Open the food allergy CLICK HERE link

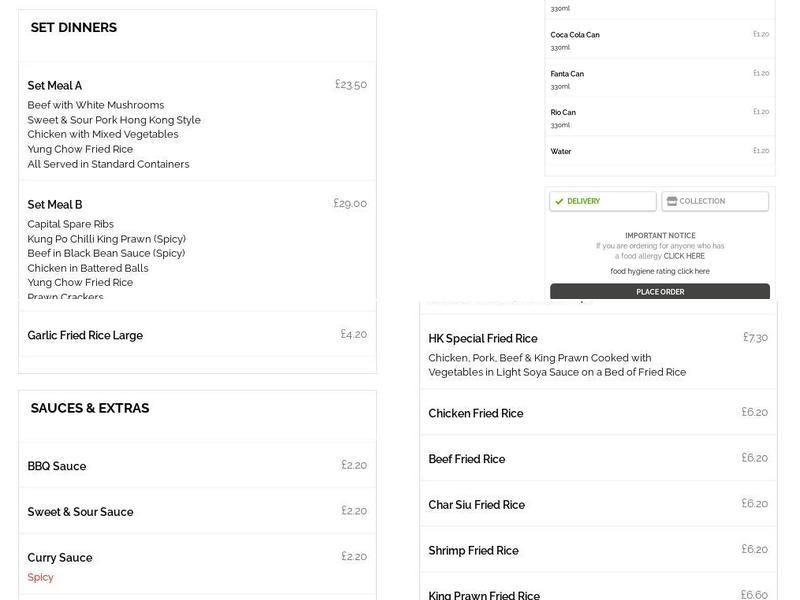point(684,256)
